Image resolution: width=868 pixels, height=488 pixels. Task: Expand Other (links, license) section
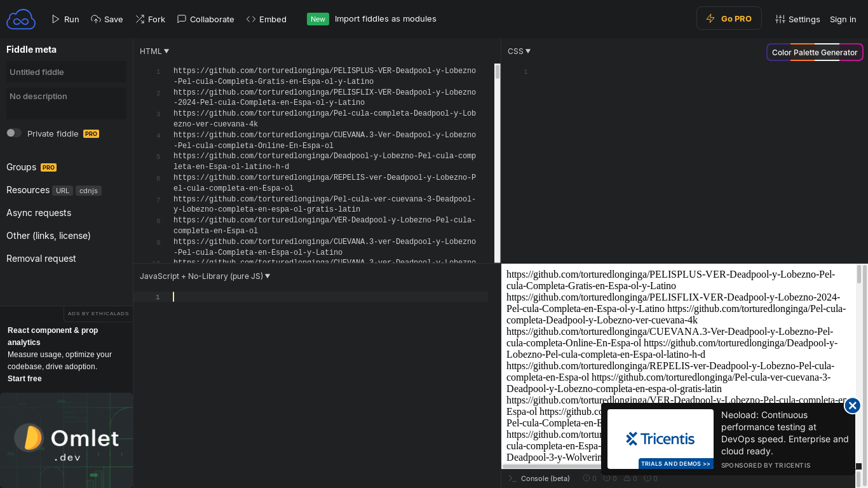[x=48, y=236]
